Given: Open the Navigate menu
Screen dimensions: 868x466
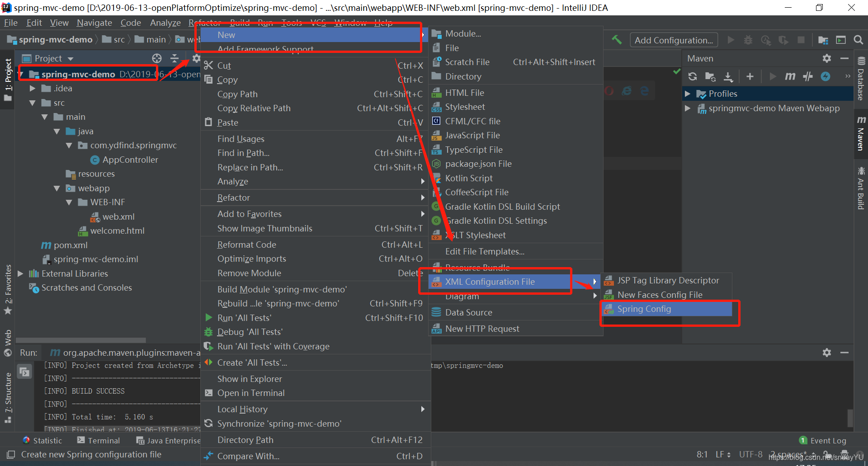Looking at the screenshot, I should coord(94,23).
